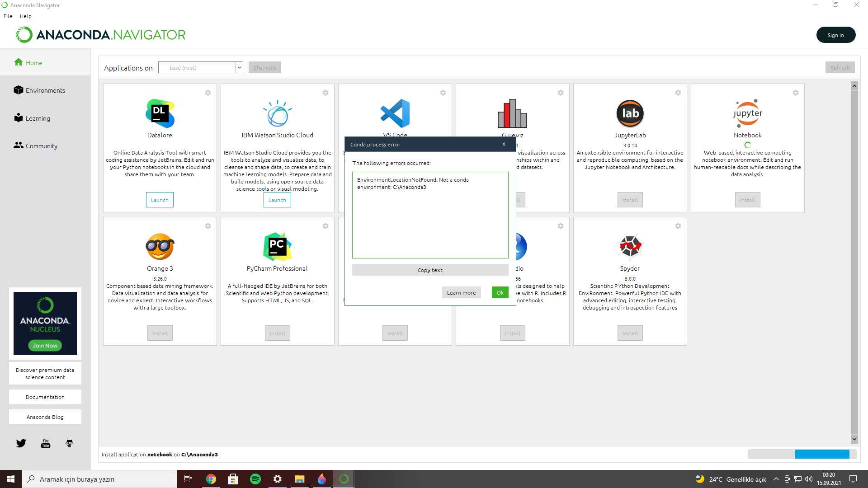868x488 pixels.
Task: Close the Conda process error dialog
Action: click(504, 144)
